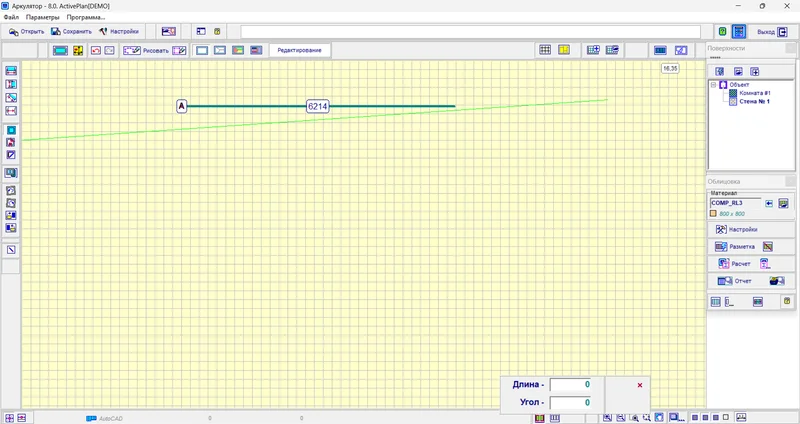Collapse the Объект tree node
800x424 pixels.
[x=713, y=85]
